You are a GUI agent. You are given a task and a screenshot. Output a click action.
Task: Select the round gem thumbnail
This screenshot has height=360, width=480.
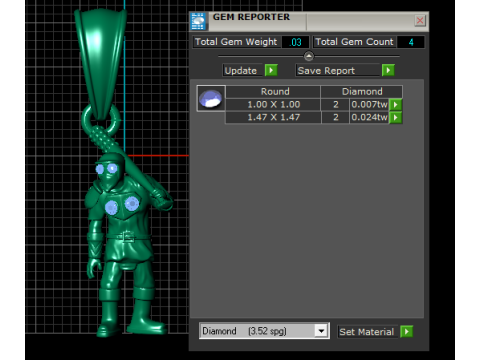[x=211, y=99]
